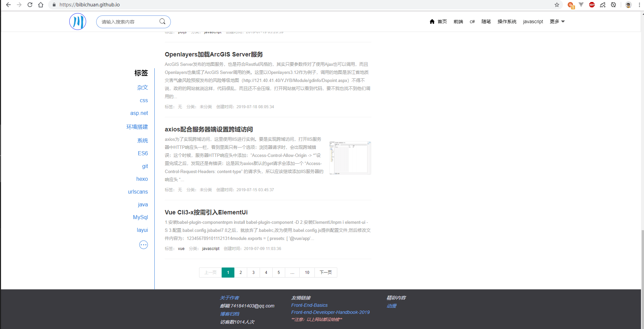Go to page 2 of posts
Viewport: 644px width, 329px height.
(x=240, y=273)
